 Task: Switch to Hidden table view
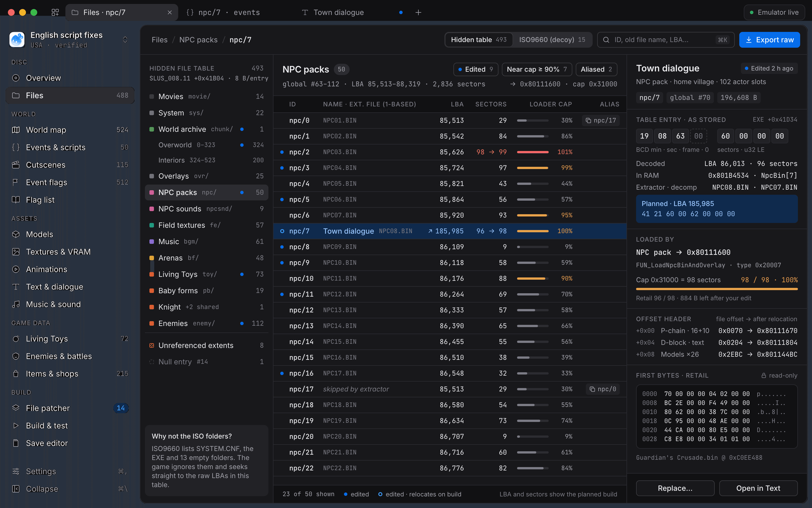point(479,40)
